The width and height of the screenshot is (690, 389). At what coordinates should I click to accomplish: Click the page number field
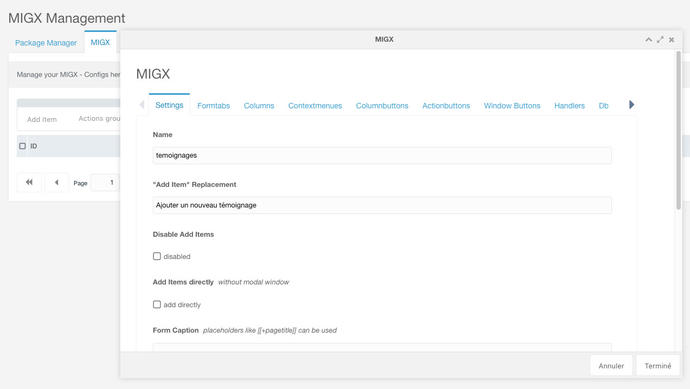[x=105, y=182]
